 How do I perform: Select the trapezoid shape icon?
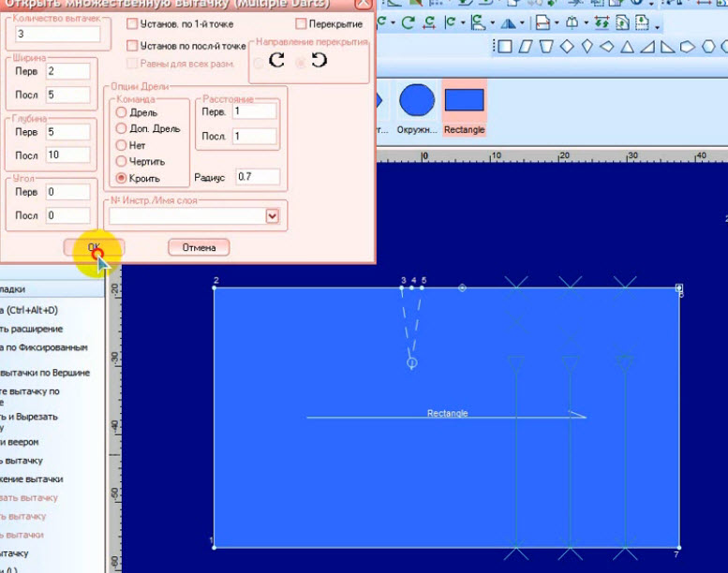pos(546,47)
